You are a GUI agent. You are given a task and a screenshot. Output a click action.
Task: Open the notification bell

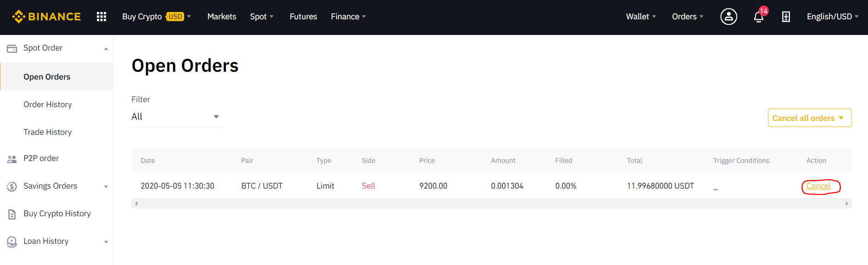point(758,17)
